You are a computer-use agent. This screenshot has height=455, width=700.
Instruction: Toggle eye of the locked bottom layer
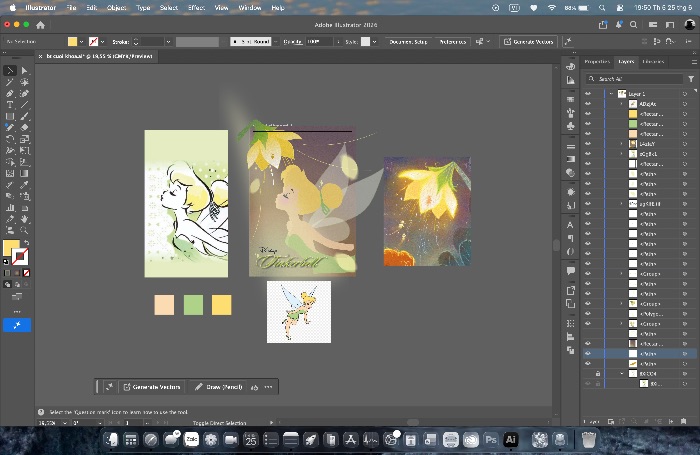pyautogui.click(x=588, y=384)
